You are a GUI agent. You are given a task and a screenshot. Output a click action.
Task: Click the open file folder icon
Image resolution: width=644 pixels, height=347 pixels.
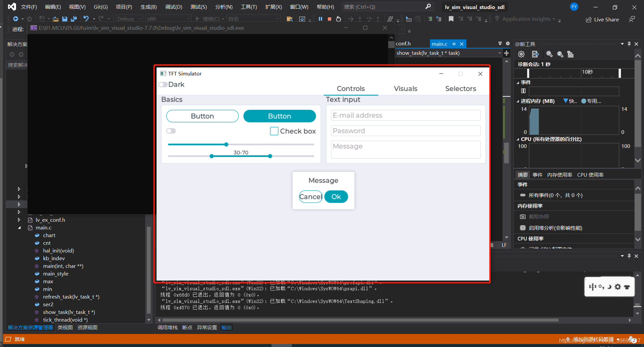[x=55, y=19]
